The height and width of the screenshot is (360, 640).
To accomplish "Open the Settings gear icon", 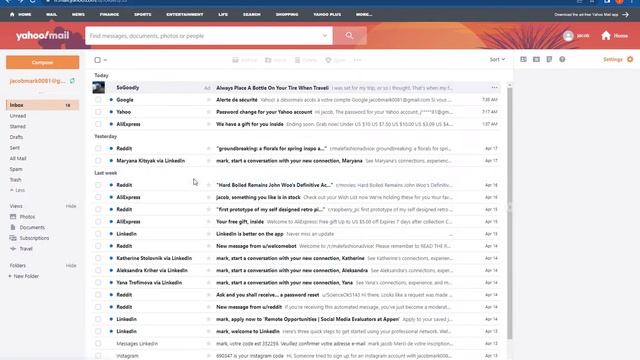I will click(x=630, y=59).
